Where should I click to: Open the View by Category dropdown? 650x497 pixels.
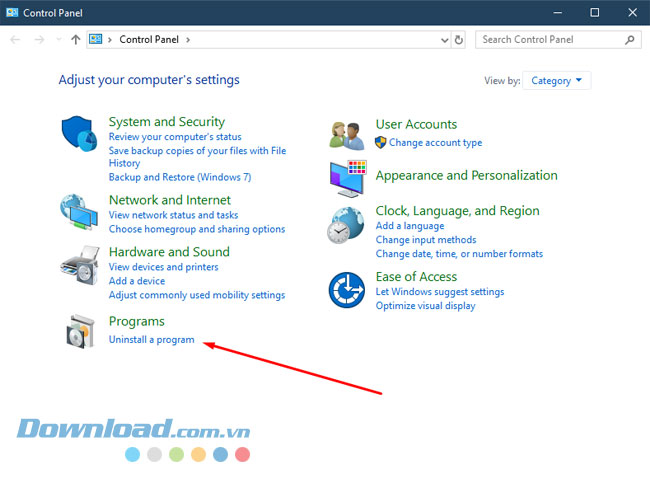click(558, 81)
